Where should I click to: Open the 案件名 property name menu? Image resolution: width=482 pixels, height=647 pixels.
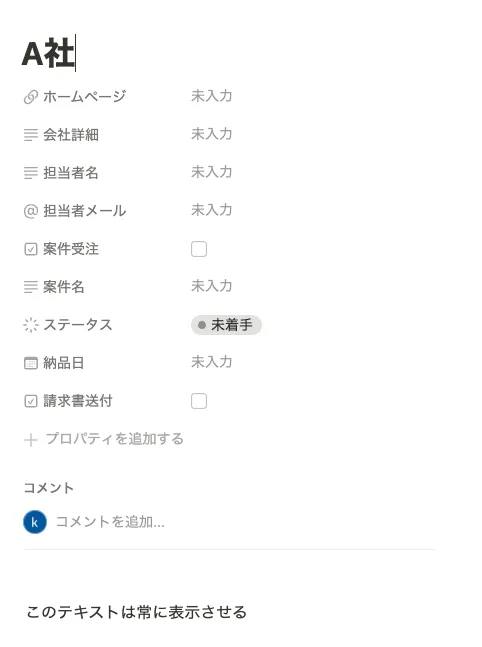pyautogui.click(x=64, y=287)
